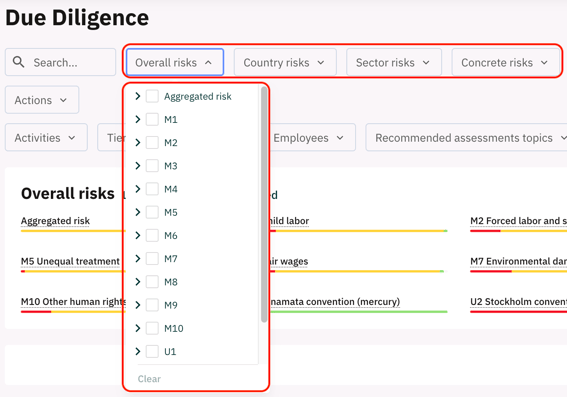Open the Concrete risks dropdown

click(x=506, y=62)
